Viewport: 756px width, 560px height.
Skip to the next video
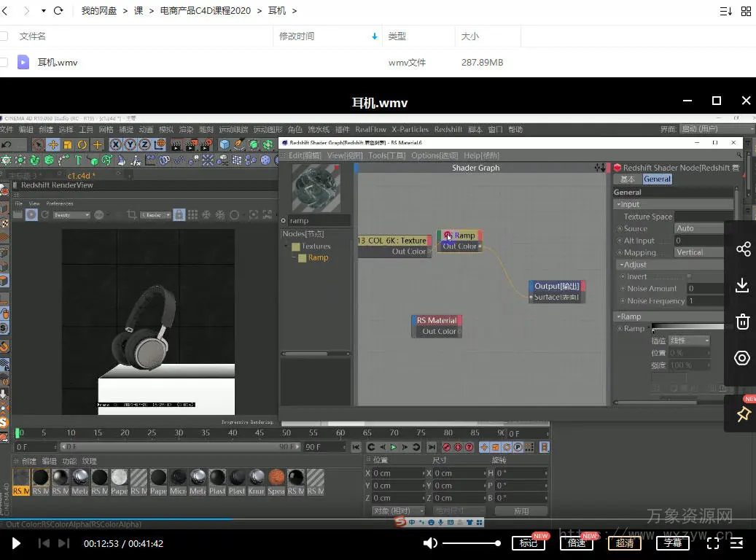point(63,543)
